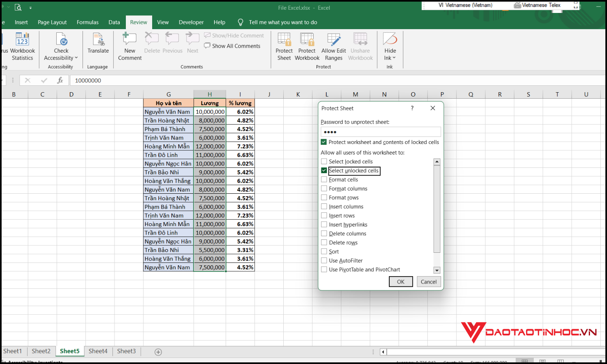This screenshot has width=607, height=364.
Task: Enable the Delete columns checkbox
Action: coord(324,233)
